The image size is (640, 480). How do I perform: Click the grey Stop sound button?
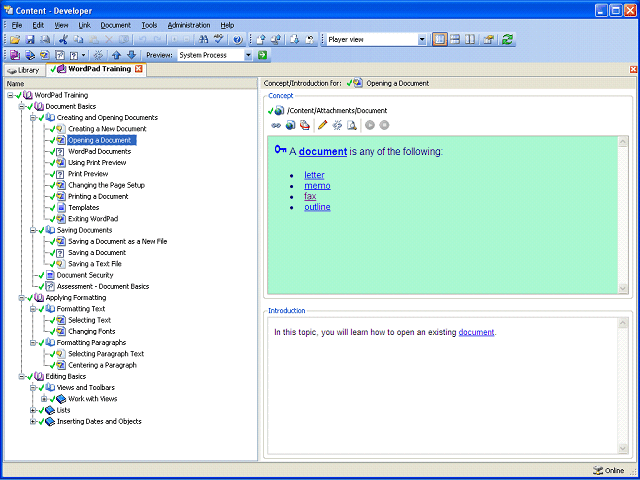click(384, 125)
